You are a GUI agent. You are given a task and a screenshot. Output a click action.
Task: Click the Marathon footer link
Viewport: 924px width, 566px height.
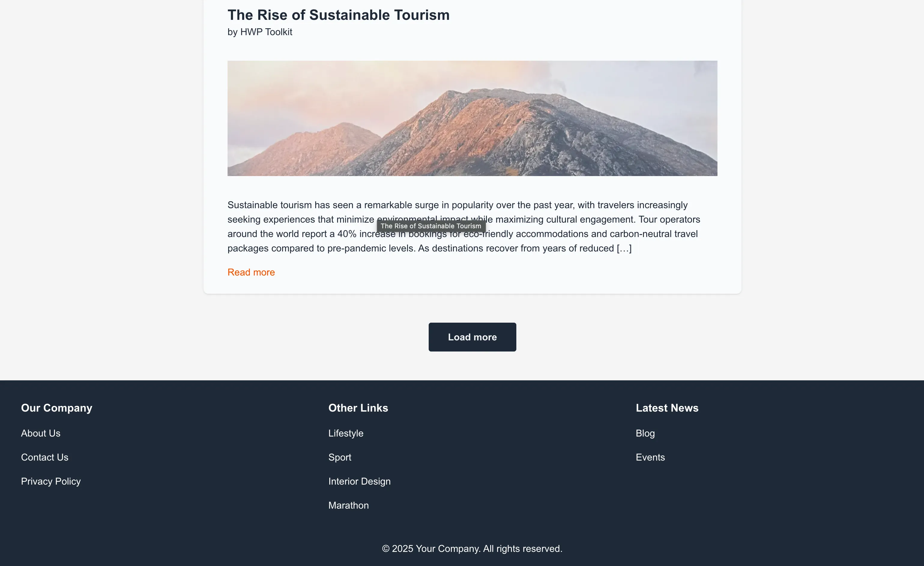pos(348,505)
